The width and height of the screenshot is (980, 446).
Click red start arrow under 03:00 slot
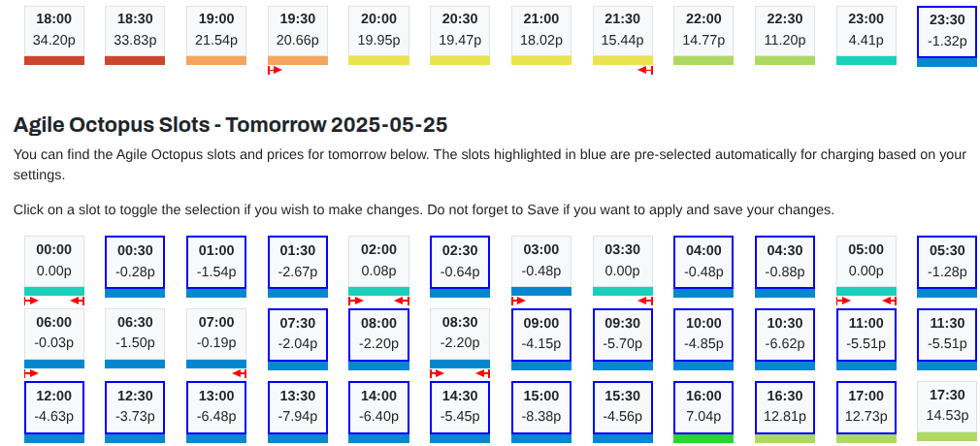point(519,302)
